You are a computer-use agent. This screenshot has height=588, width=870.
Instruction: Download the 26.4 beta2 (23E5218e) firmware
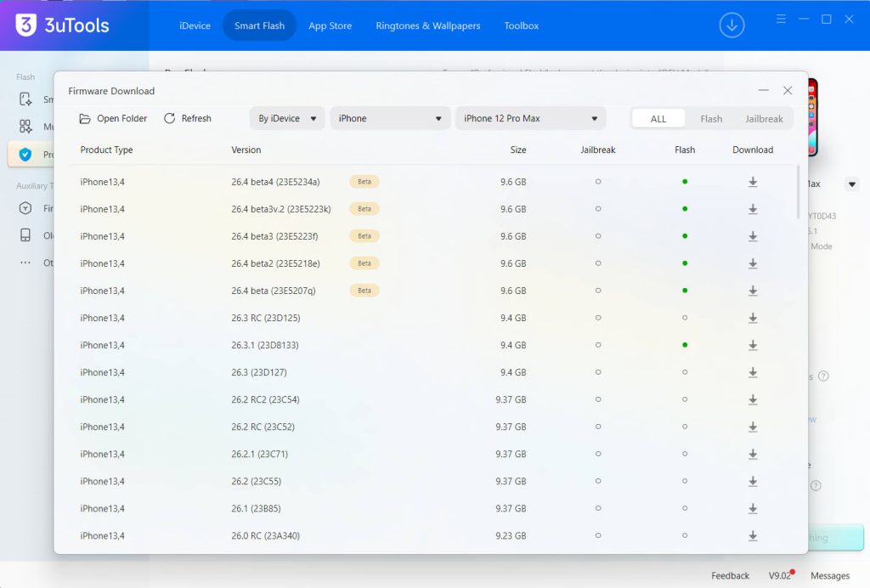753,263
